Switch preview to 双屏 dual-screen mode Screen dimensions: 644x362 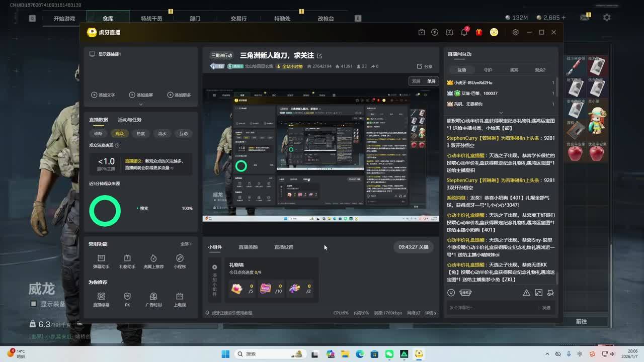(416, 81)
